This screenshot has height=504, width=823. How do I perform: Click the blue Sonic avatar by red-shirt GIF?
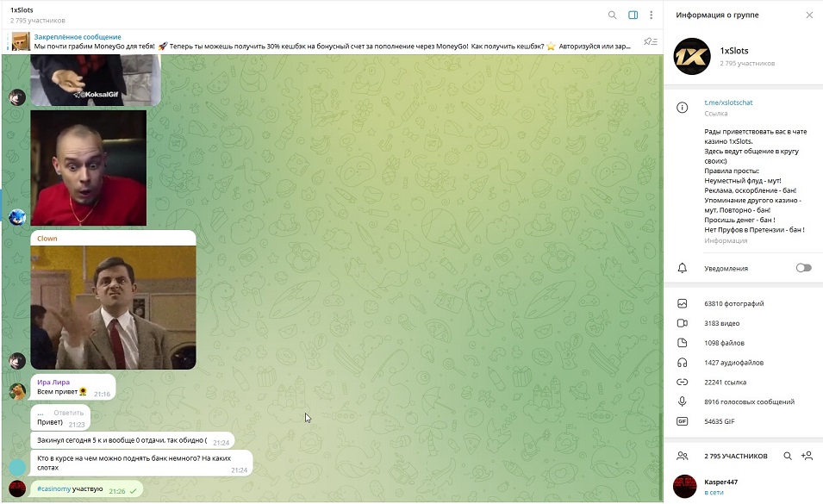17,216
